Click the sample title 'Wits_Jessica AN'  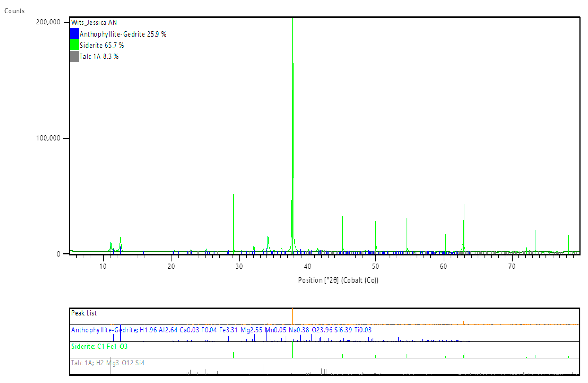(x=94, y=23)
